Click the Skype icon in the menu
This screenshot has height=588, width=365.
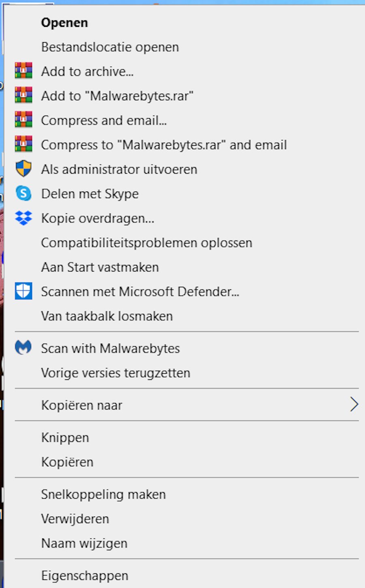[24, 193]
